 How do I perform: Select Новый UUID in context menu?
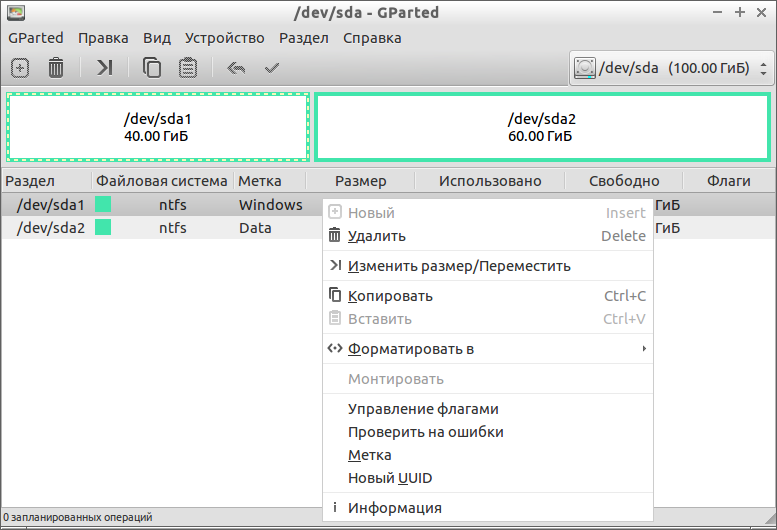tap(488, 478)
